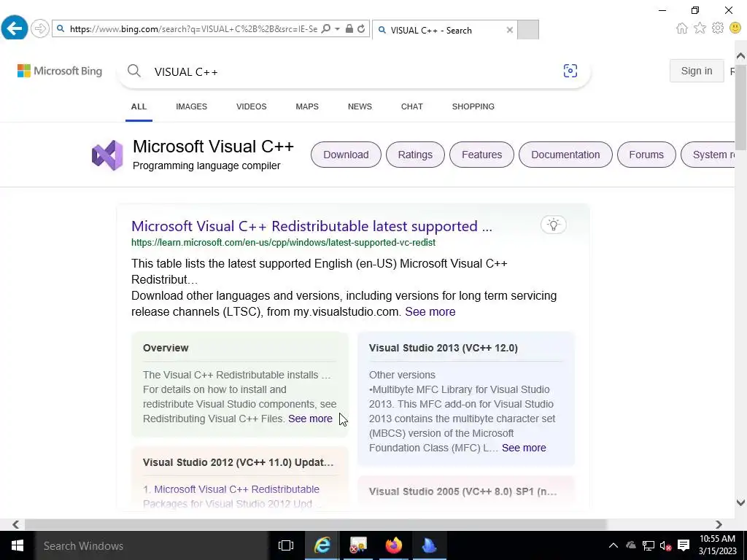The image size is (747, 560).
Task: Click the muted volume tray icon
Action: (665, 545)
